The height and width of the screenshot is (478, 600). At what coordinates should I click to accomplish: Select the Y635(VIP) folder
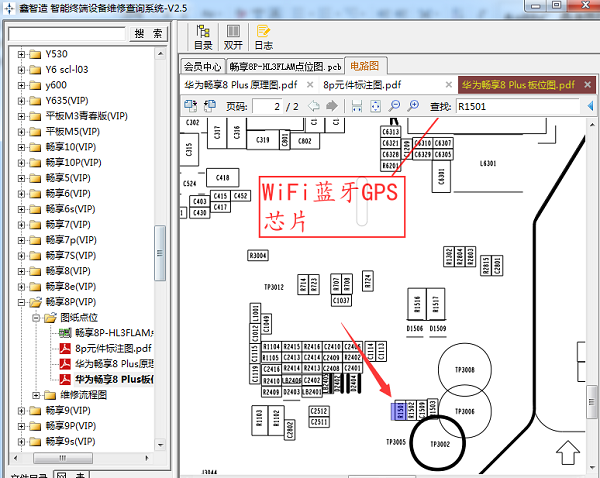pos(67,100)
